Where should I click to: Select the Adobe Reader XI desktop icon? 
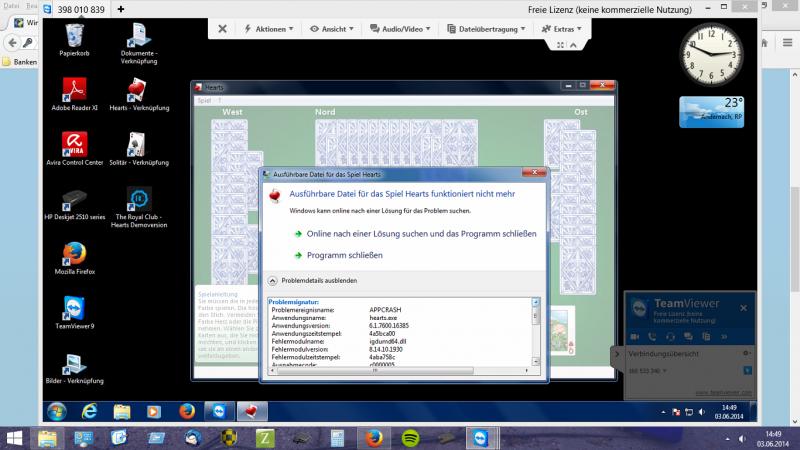[x=74, y=94]
